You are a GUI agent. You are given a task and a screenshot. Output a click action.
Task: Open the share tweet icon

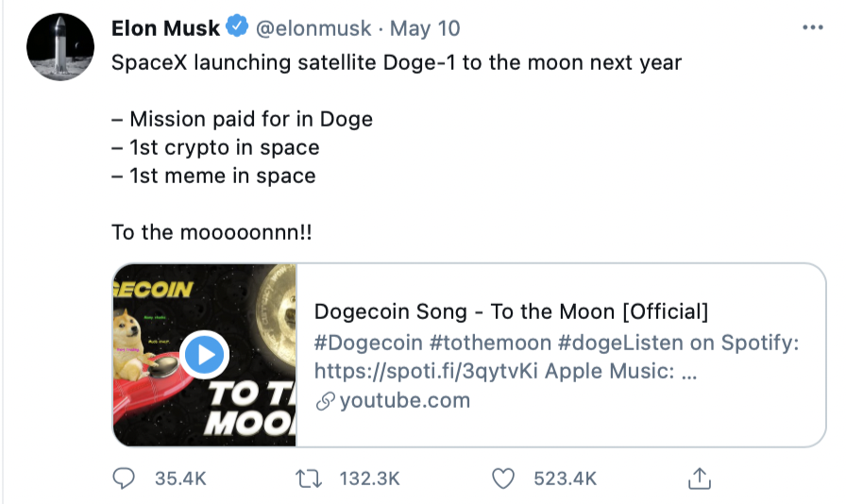tap(699, 478)
